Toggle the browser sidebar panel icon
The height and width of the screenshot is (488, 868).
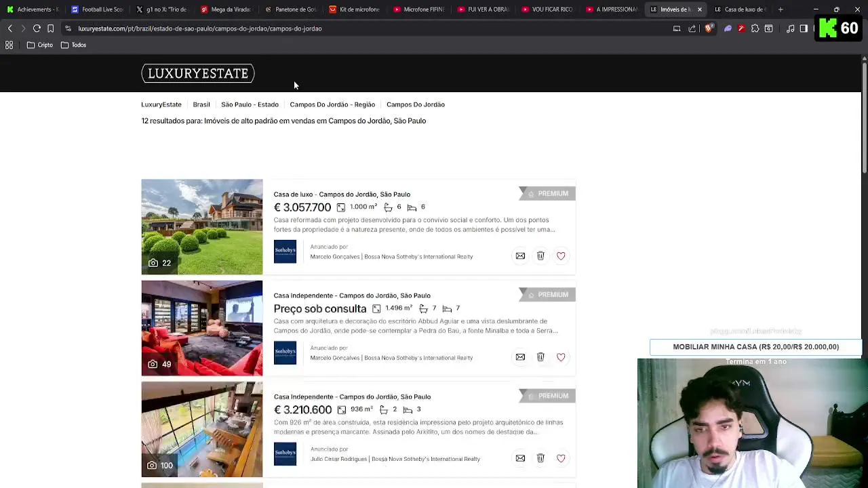click(804, 28)
